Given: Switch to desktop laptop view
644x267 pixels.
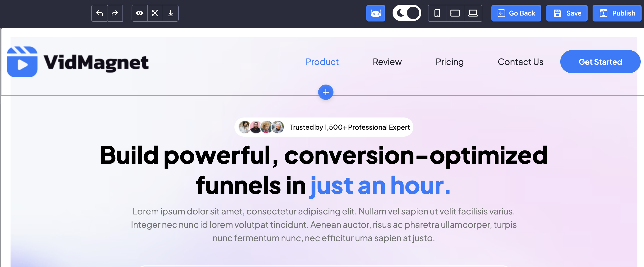Looking at the screenshot, I should pos(473,13).
